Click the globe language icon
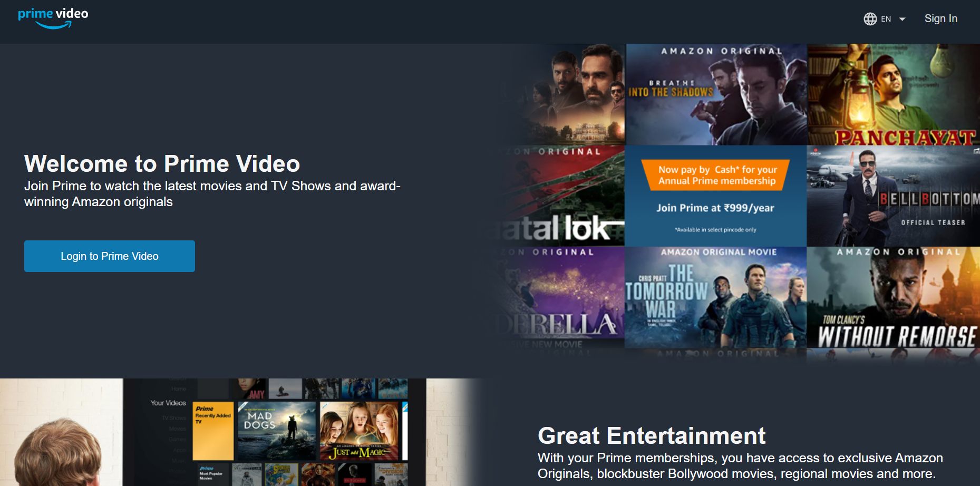This screenshot has width=980, height=486. (870, 19)
